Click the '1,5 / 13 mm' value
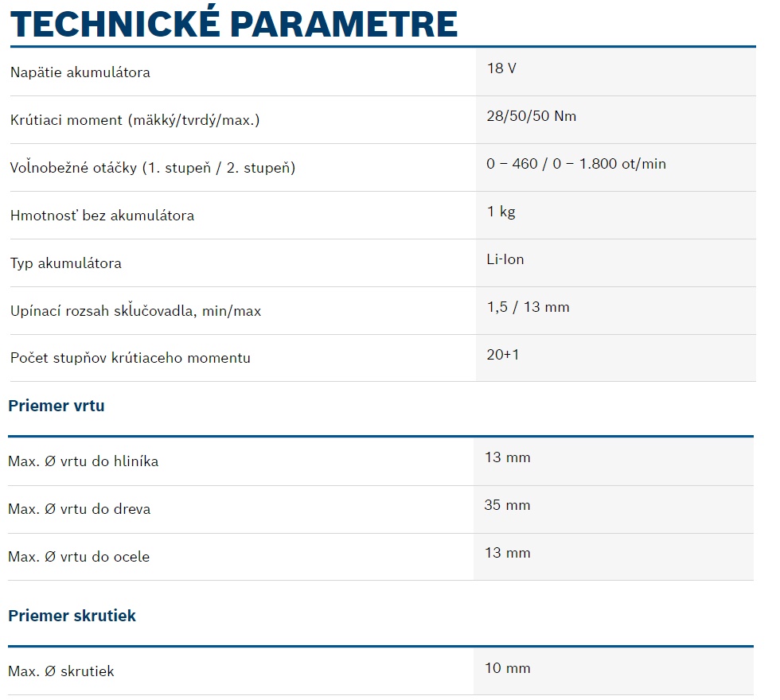The image size is (780, 700). [x=528, y=307]
